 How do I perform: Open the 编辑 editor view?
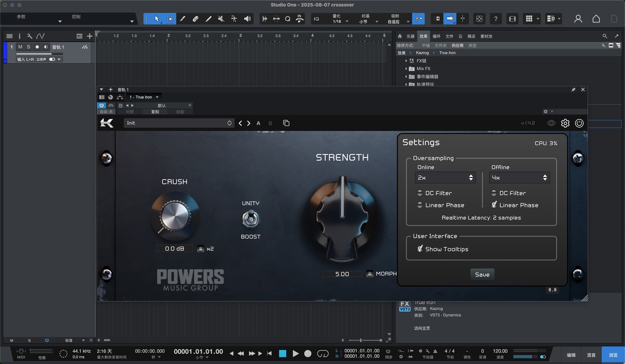pyautogui.click(x=571, y=355)
